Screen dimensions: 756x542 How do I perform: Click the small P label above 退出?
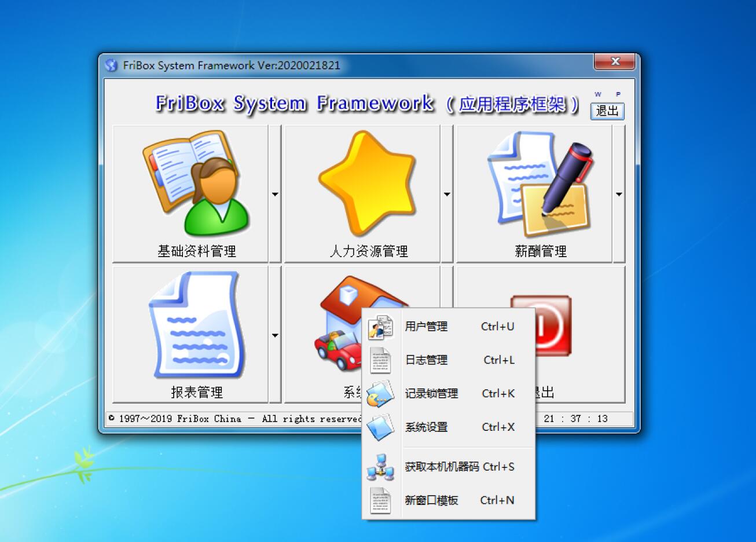tap(618, 94)
